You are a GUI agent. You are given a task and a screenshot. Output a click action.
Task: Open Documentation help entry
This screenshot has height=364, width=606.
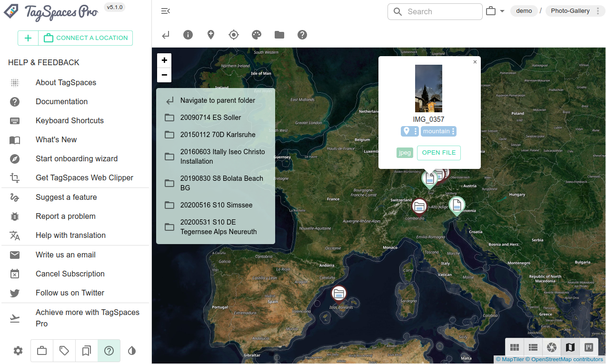[76, 102]
